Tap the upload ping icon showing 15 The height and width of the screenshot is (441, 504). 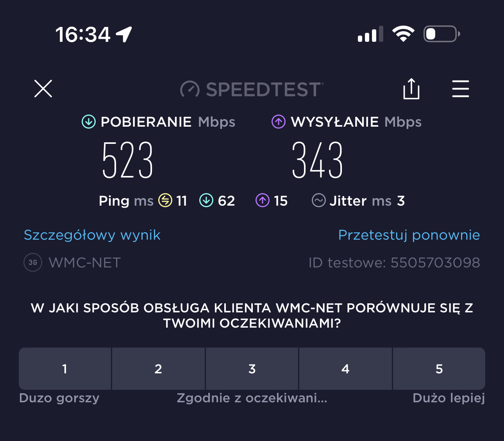[263, 201]
